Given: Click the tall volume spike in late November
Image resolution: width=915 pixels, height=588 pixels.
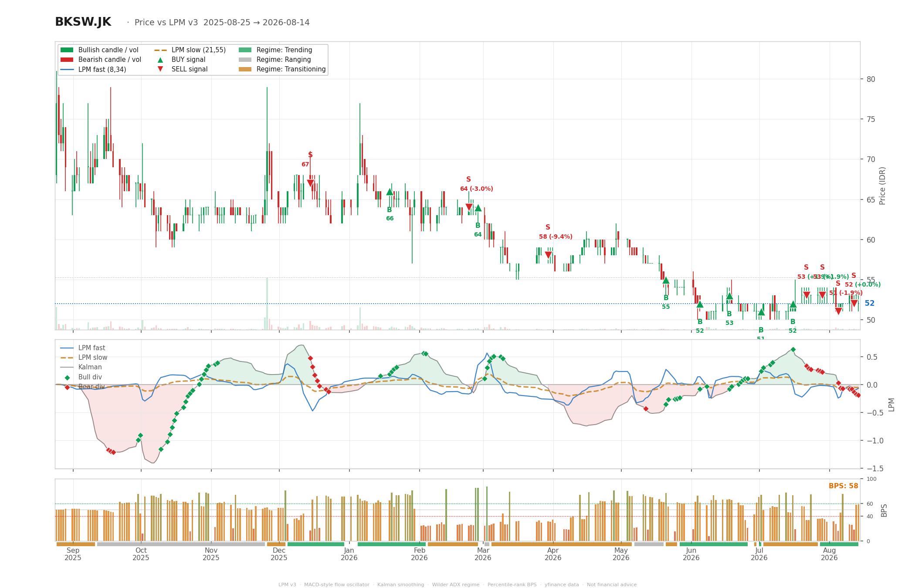Looking at the screenshot, I should point(267,304).
